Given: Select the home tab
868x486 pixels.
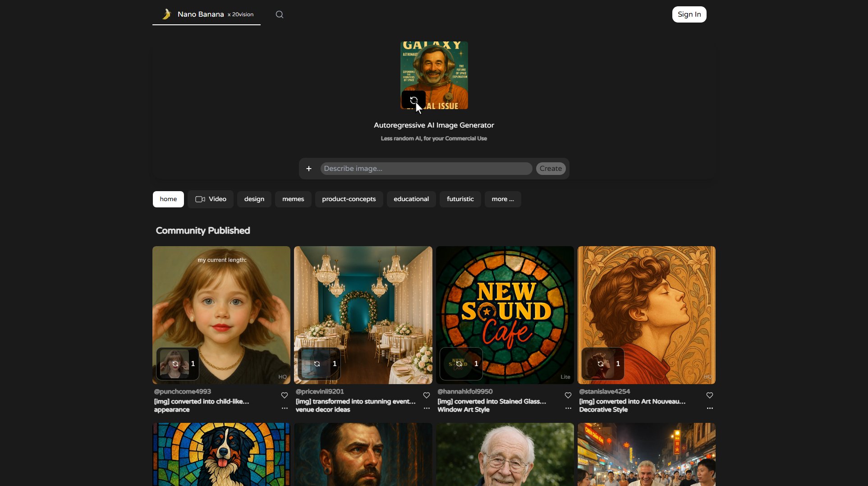Looking at the screenshot, I should [x=168, y=199].
